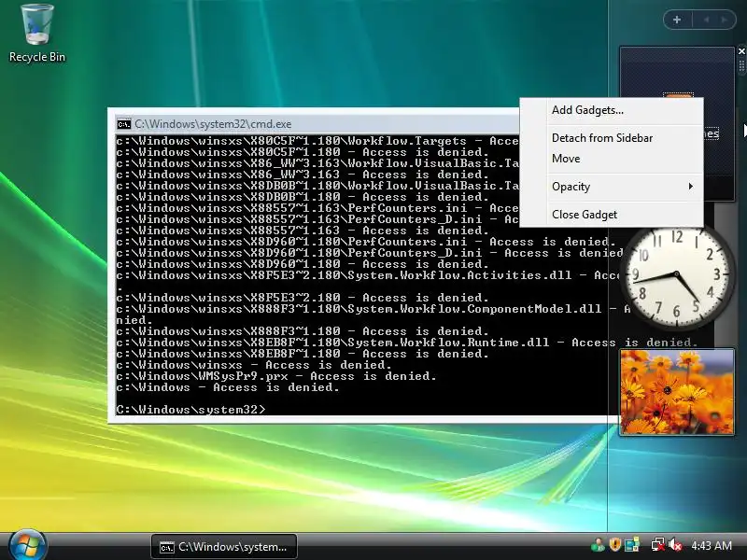
Task: Click the wrapped 'nied.' line in console
Action: [134, 320]
